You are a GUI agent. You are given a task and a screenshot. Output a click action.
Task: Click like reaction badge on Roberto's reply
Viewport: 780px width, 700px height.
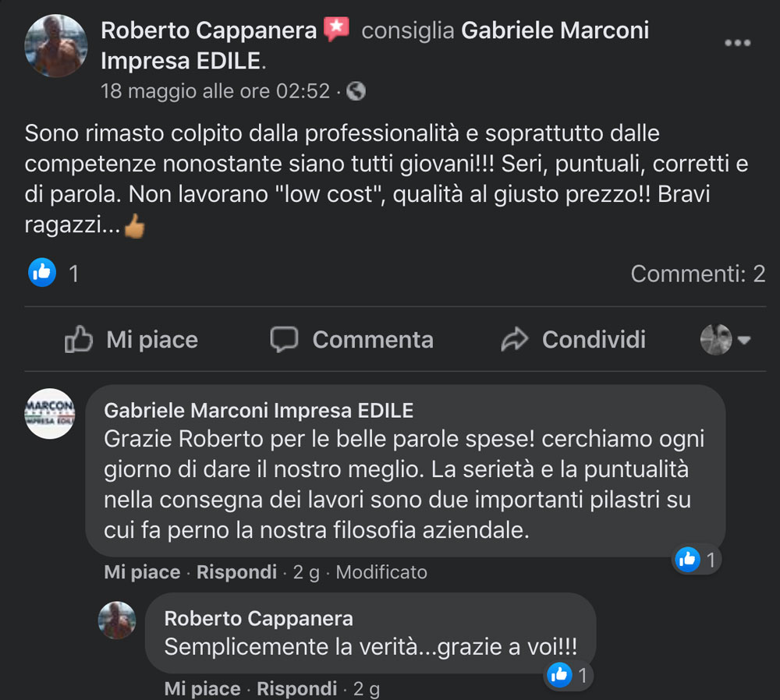pyautogui.click(x=568, y=675)
